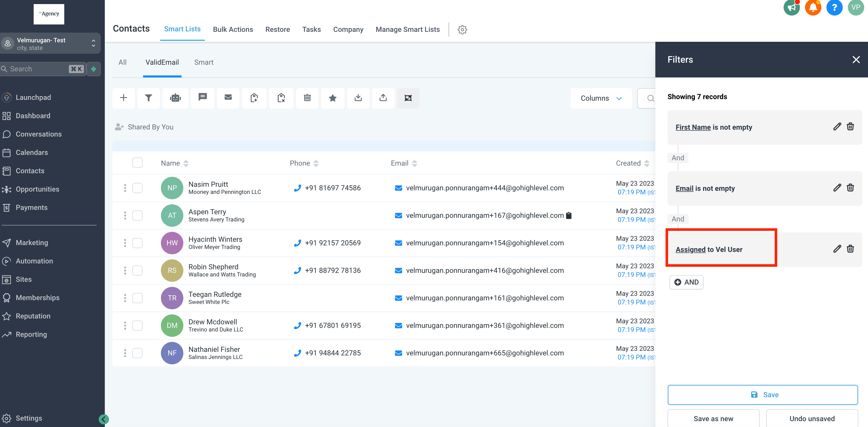Screen dimensions: 868x427
Task: Select the Nasim Pruitt checkbox
Action: tap(137, 188)
